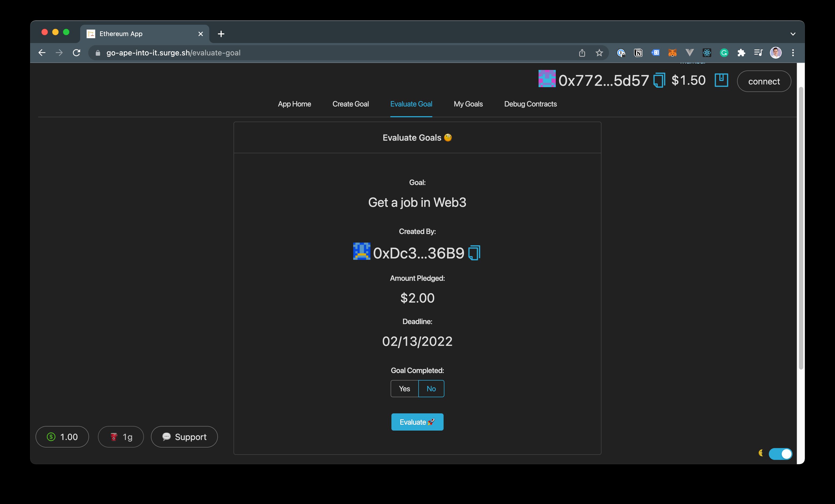The width and height of the screenshot is (835, 504).
Task: Copy the 0xDc3...36B9 creator address
Action: (474, 253)
